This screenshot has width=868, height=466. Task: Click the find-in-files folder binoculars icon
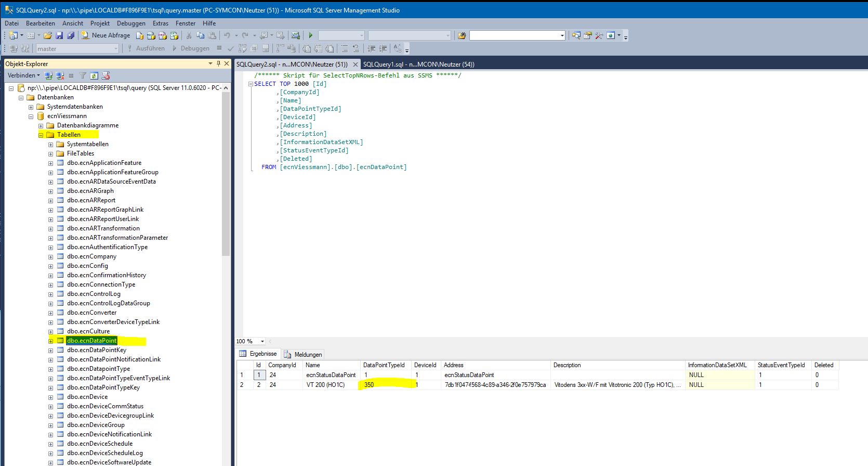coord(462,35)
